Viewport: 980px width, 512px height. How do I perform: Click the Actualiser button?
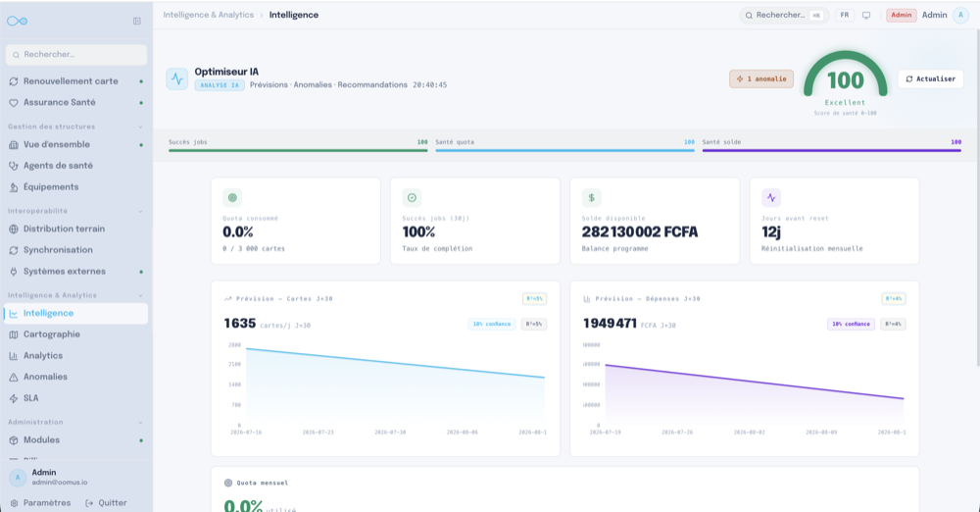(x=931, y=78)
